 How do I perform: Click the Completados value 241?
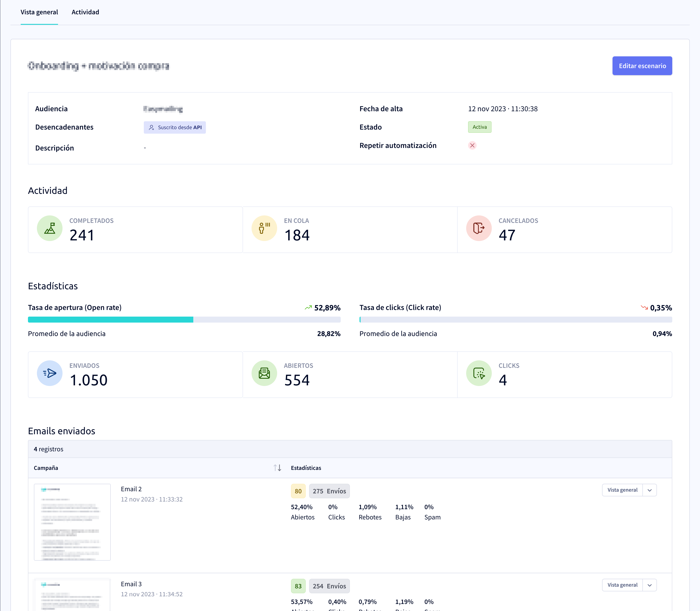click(82, 235)
